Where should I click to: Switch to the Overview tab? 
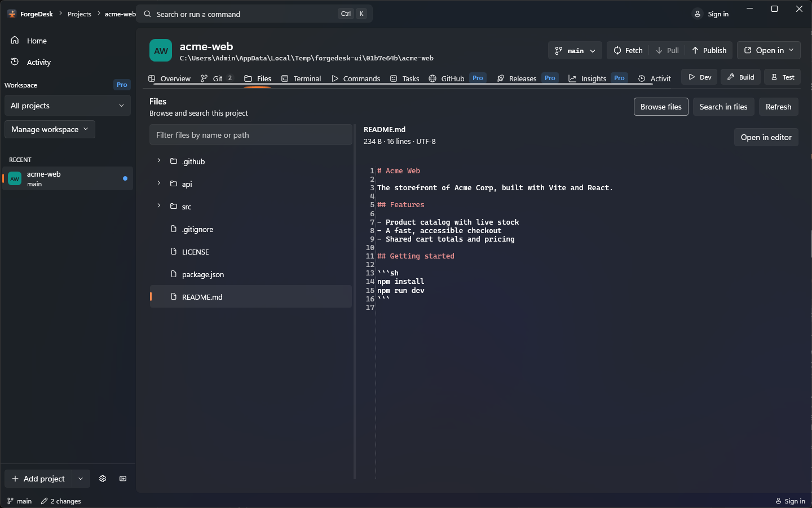169,78
